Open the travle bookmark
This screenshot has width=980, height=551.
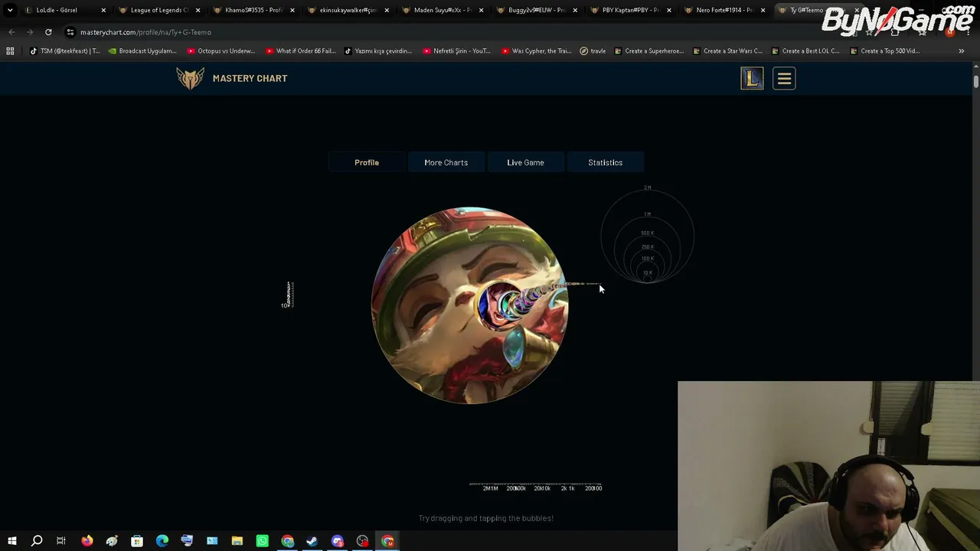coord(593,51)
